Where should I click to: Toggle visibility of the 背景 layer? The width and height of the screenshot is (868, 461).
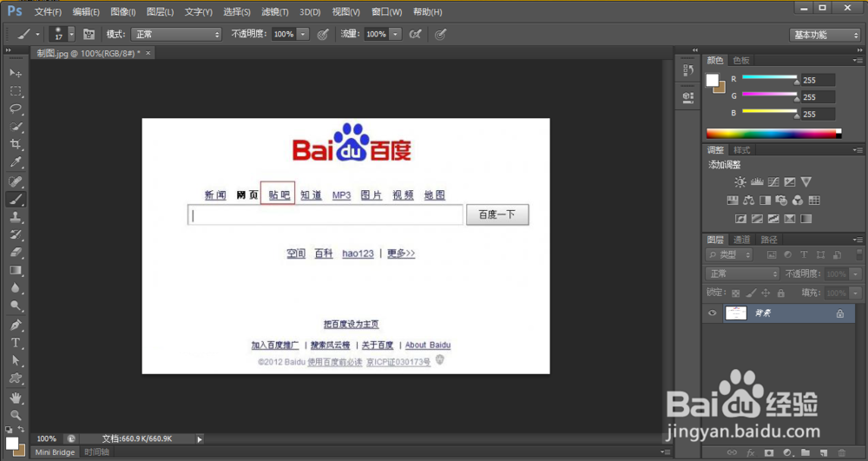click(x=712, y=313)
